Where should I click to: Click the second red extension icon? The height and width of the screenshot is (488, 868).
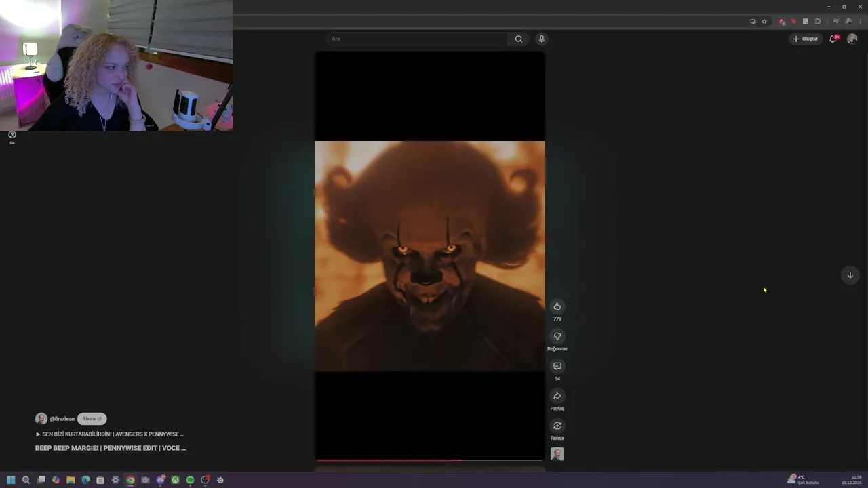793,22
